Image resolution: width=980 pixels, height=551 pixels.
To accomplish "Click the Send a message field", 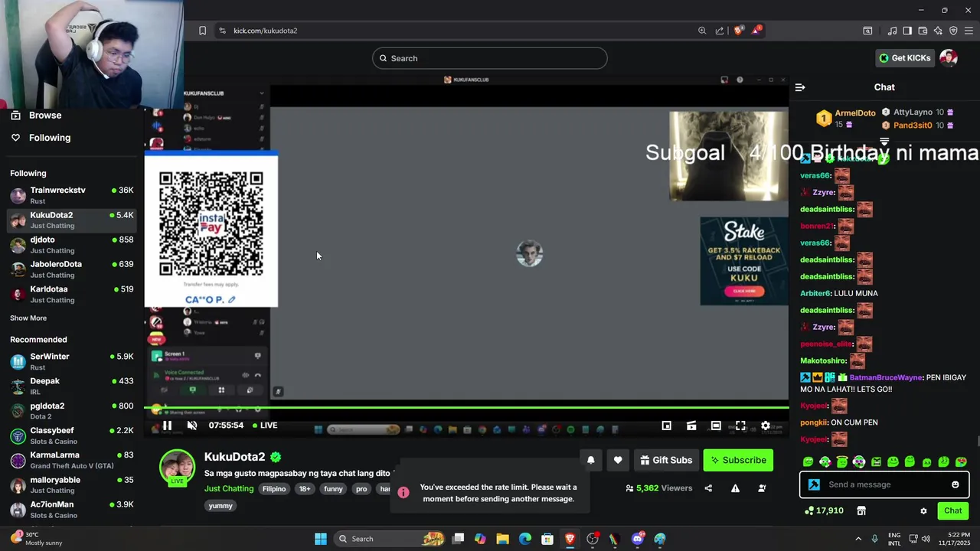I will [884, 484].
